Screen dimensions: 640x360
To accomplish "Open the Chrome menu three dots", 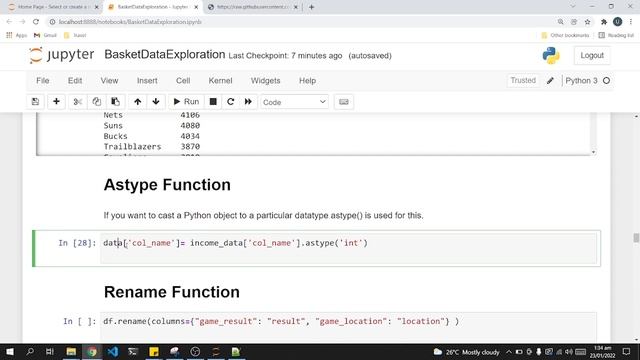I will click(631, 22).
